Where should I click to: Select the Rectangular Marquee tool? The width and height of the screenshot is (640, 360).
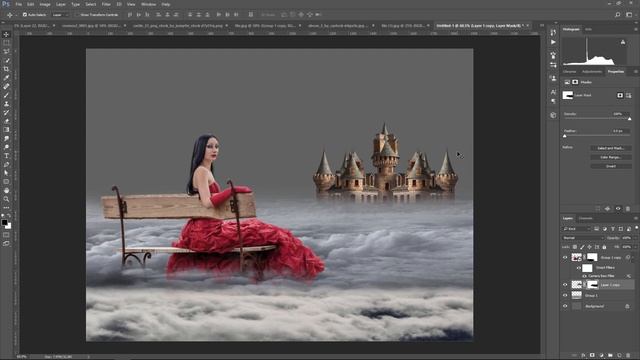point(6,43)
